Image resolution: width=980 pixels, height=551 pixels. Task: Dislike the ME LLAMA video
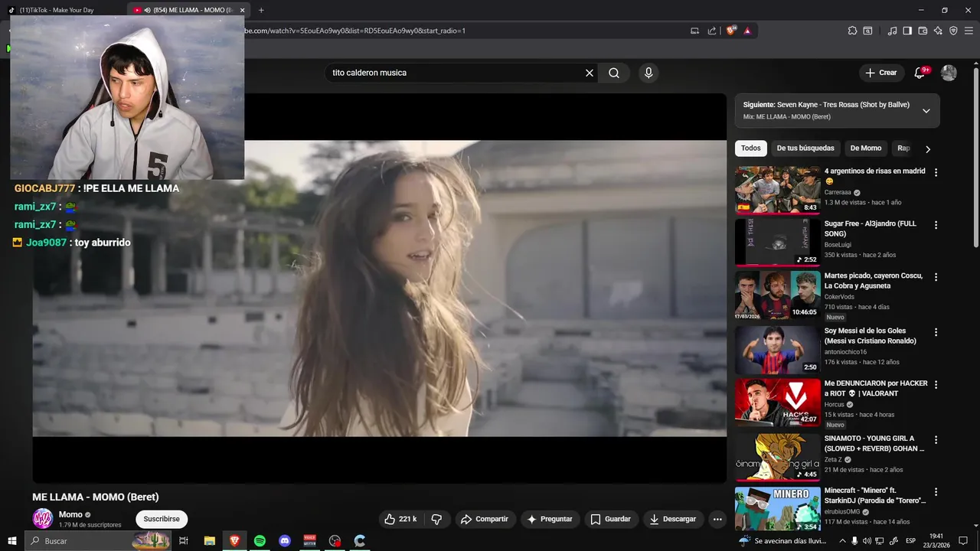[436, 519]
